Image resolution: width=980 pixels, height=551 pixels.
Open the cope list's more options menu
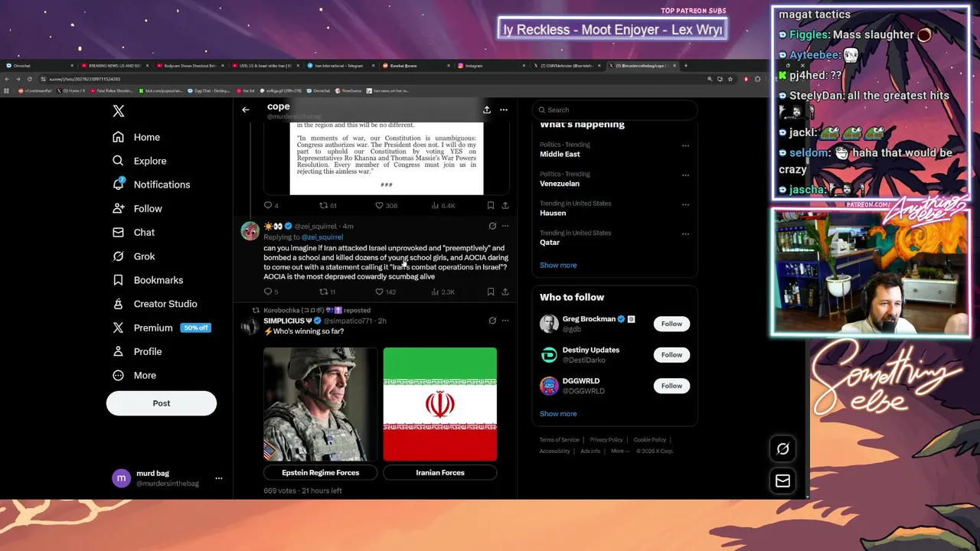[504, 109]
